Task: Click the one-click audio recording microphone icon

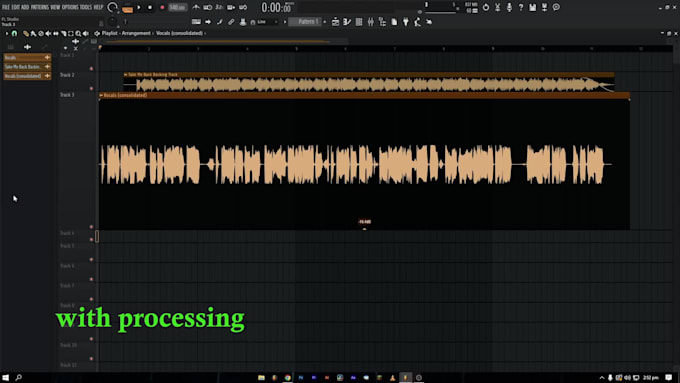Action: [509, 7]
